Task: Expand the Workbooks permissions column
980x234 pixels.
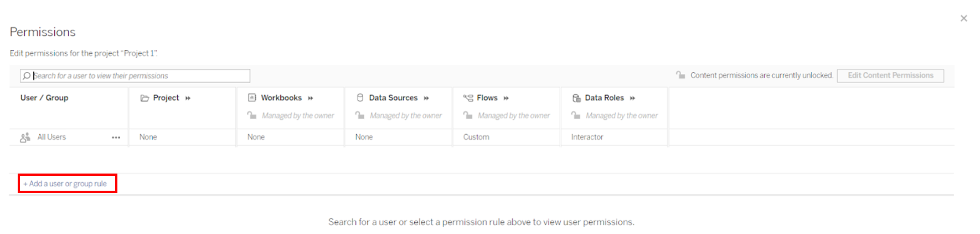Action: tap(311, 98)
